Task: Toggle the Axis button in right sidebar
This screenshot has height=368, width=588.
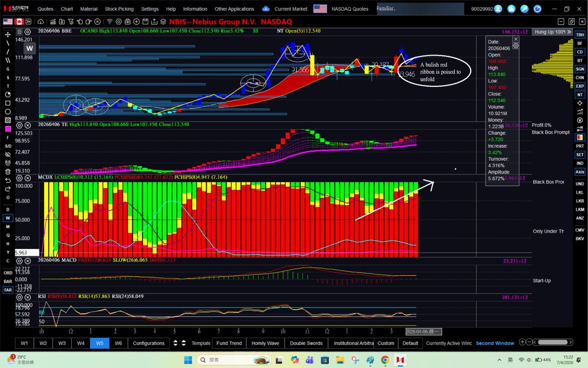Action: (x=580, y=172)
